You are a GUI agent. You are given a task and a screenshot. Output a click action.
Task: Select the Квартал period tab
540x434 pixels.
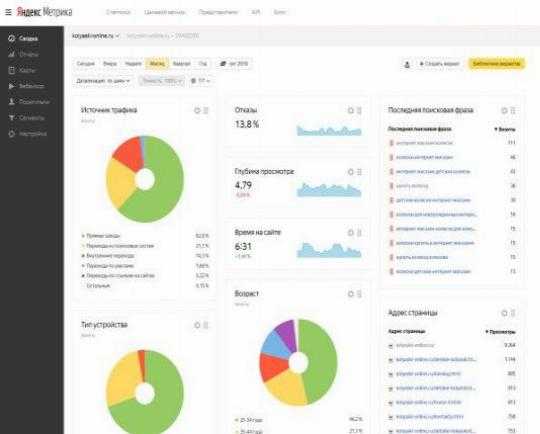click(x=181, y=64)
